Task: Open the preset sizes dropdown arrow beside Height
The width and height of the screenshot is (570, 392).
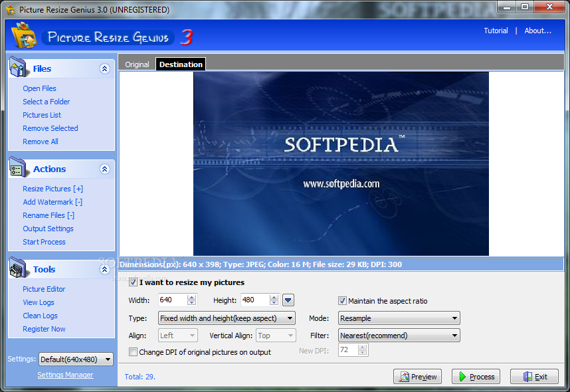Action: pos(288,300)
